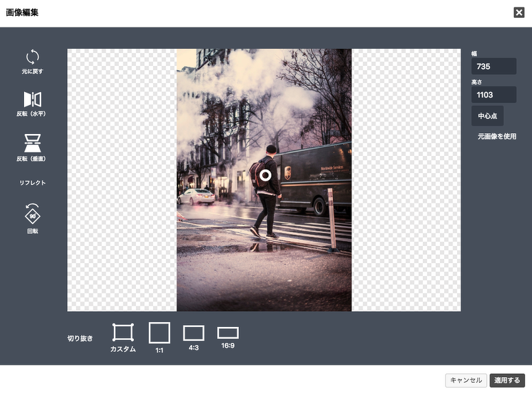Screen dimensions: 532x395
Task: Apply changes with the 適用する button
Action: pyautogui.click(x=507, y=381)
